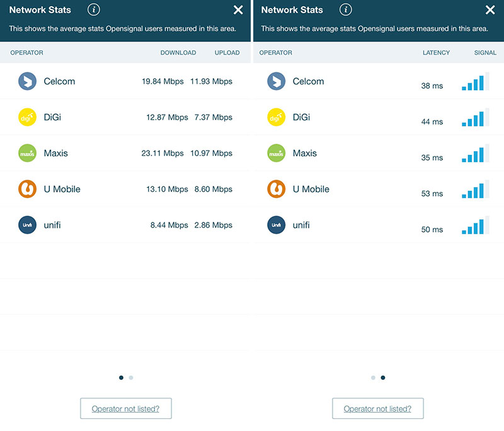Tap OPERATOR header in right panel
Screen dimensions: 504x431
pos(276,53)
